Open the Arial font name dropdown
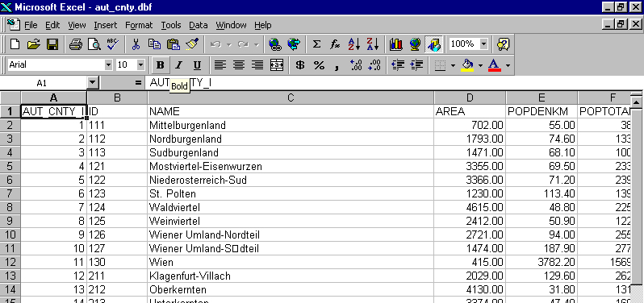 click(108, 64)
